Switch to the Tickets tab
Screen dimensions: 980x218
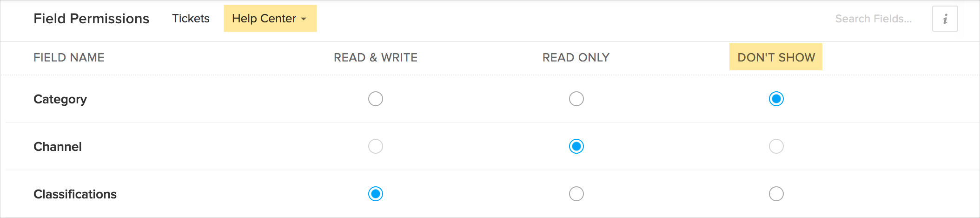(191, 19)
